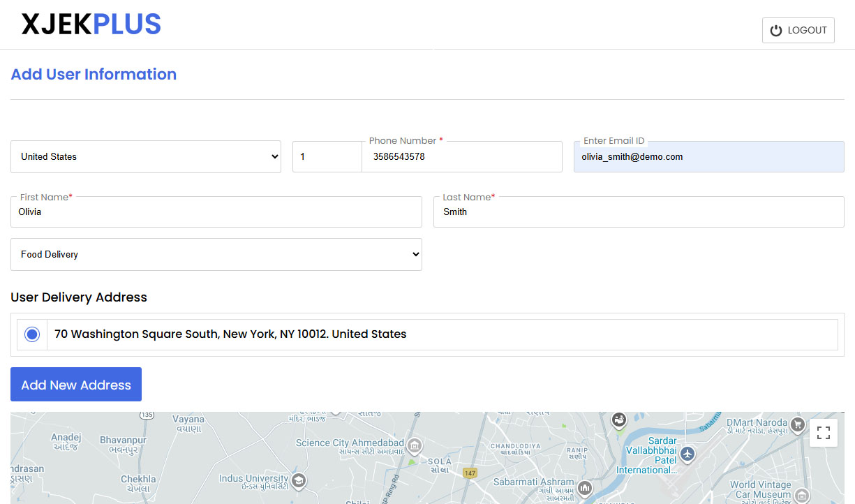Click the Enter Email ID field
The image size is (855, 504).
pyautogui.click(x=708, y=156)
